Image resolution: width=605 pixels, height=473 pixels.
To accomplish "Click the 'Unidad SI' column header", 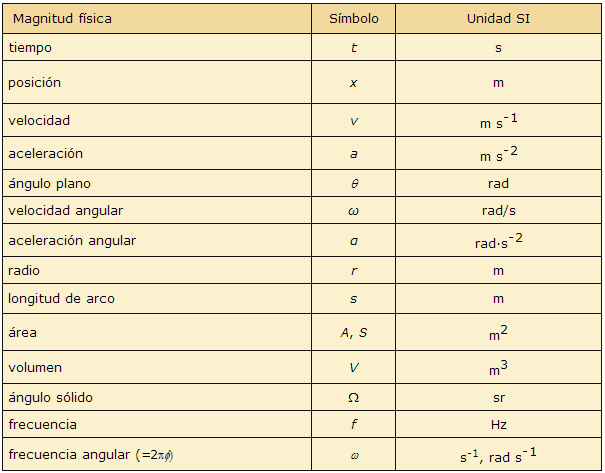I will click(498, 19).
